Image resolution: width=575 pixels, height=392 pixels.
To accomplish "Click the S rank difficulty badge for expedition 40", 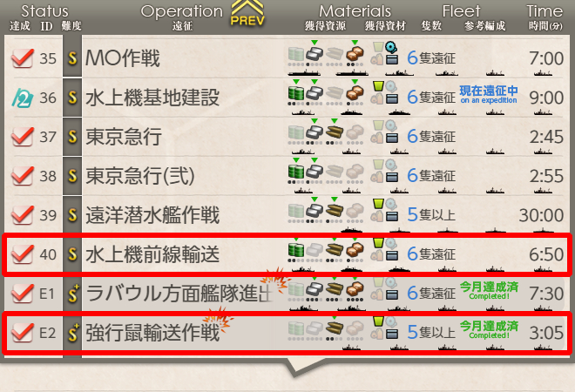I will [x=72, y=254].
